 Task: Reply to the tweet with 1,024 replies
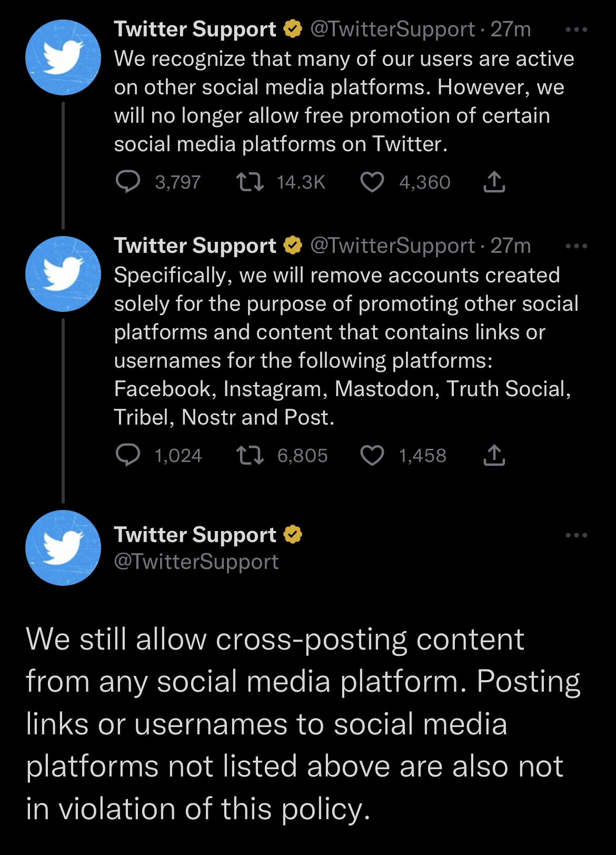(128, 456)
